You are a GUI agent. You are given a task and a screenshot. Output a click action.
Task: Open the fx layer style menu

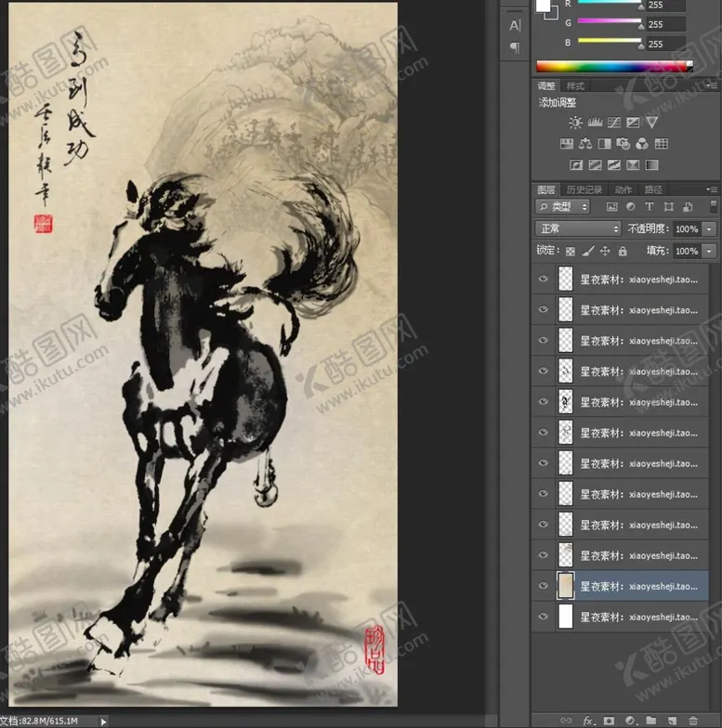click(587, 721)
